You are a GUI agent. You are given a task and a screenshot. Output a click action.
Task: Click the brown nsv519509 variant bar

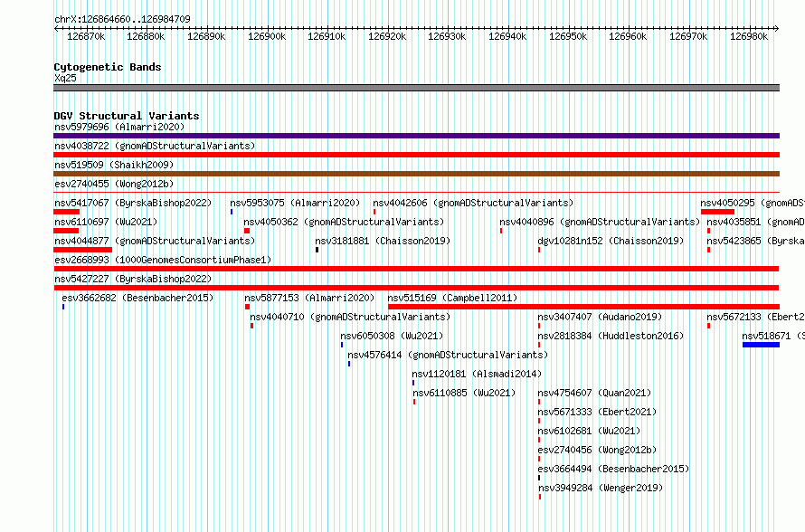416,174
